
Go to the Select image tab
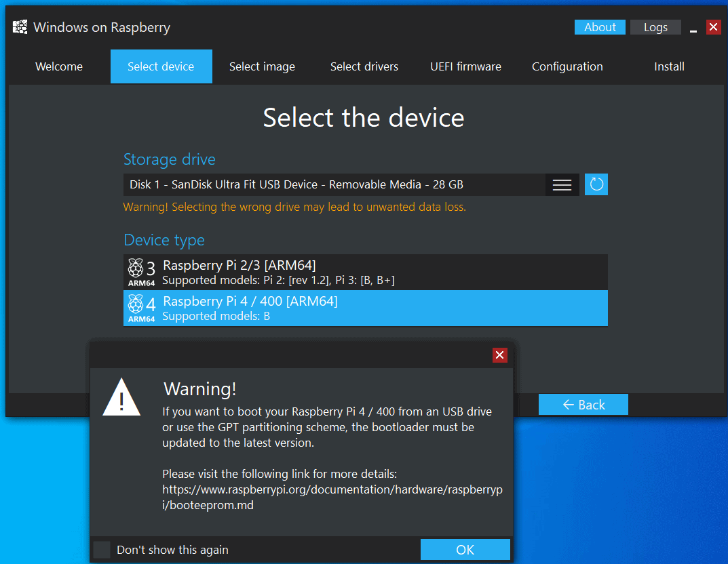(263, 66)
